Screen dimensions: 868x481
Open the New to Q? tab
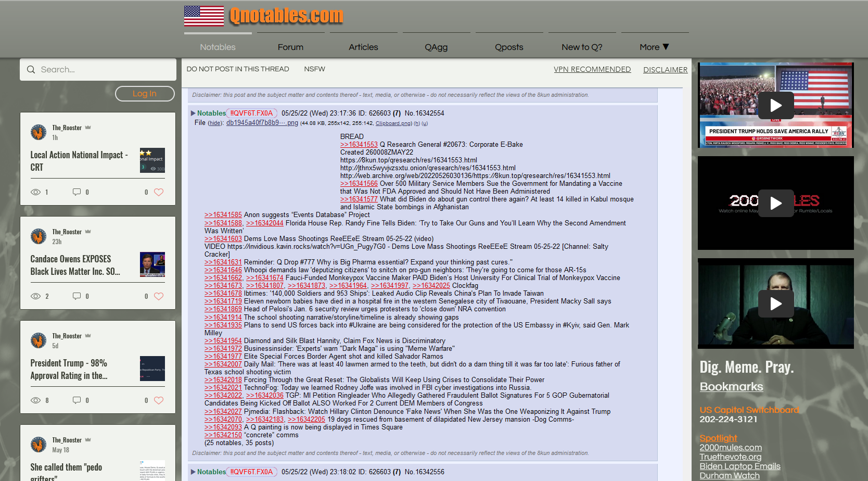582,47
